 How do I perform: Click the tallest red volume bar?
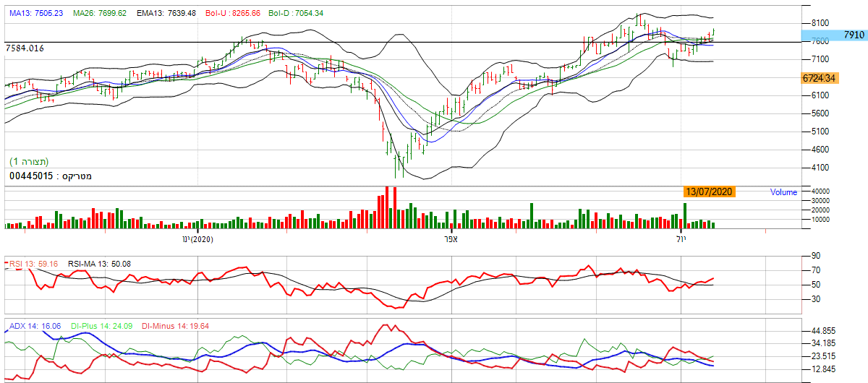click(386, 207)
